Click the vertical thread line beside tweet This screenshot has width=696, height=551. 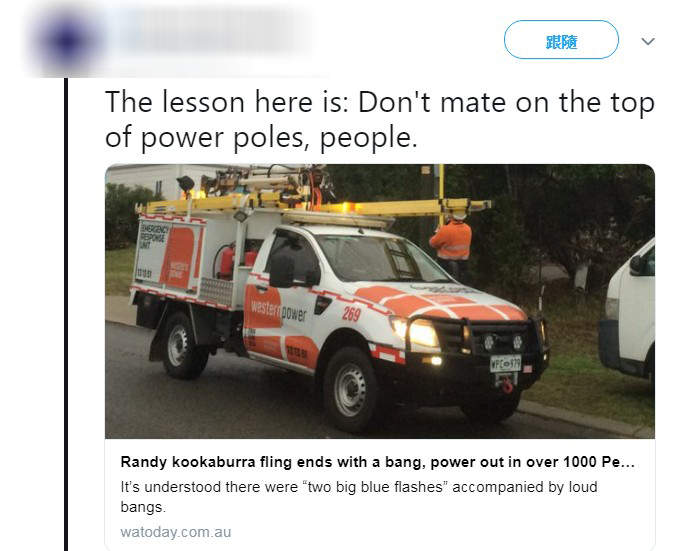click(x=66, y=314)
